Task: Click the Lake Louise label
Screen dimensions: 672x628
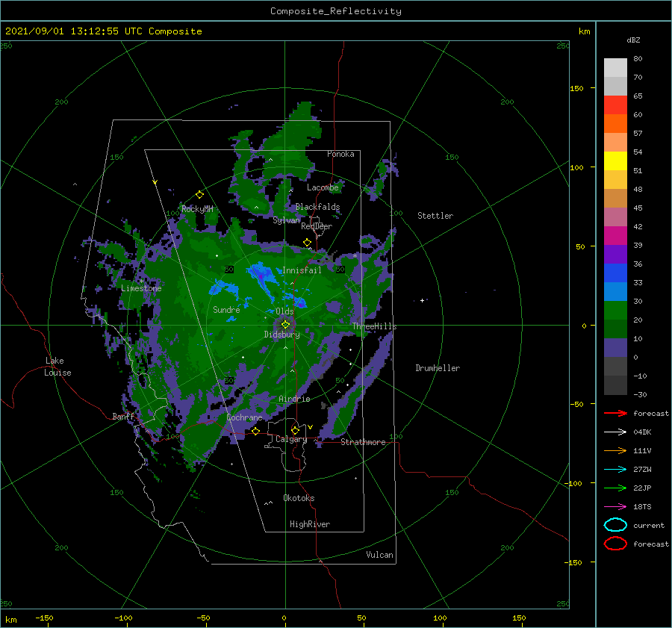Action: pos(57,367)
